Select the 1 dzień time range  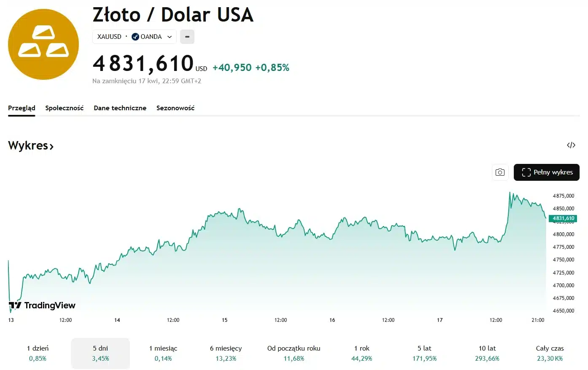click(x=38, y=353)
